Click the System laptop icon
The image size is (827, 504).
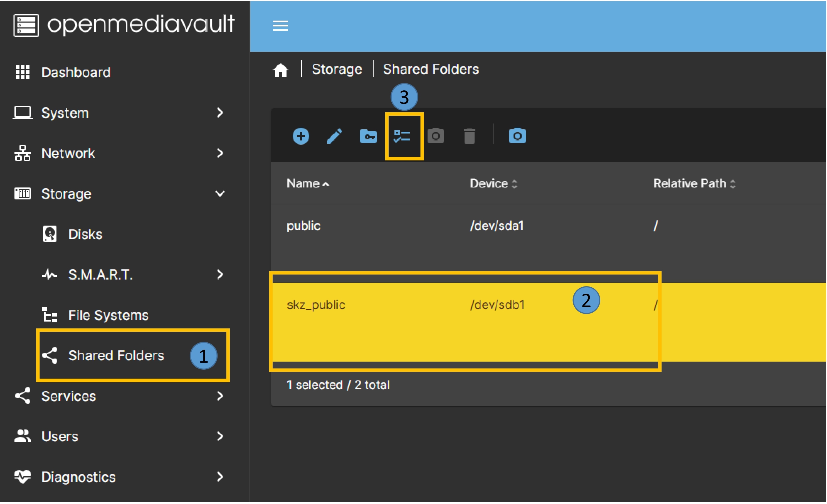23,112
